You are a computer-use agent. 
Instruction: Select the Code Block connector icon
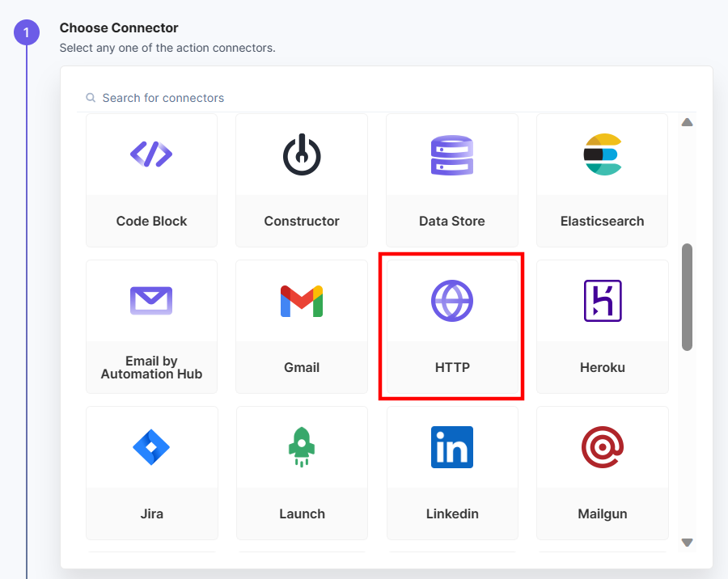tap(151, 154)
